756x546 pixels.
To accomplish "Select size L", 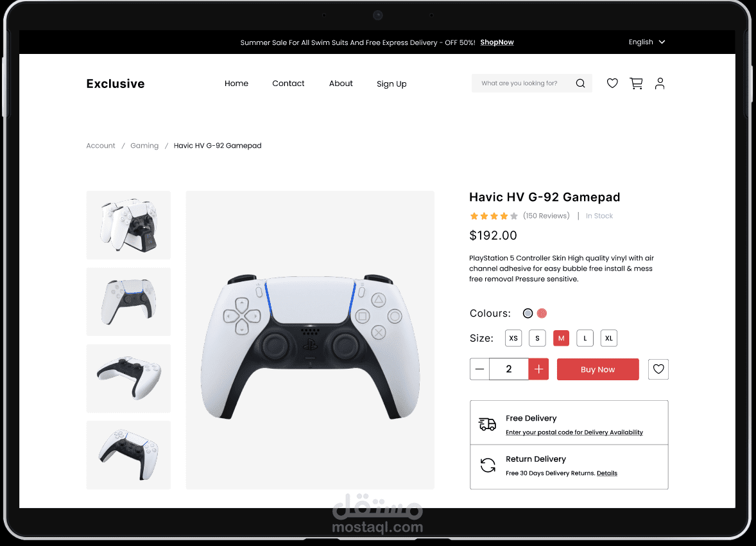I will (585, 338).
